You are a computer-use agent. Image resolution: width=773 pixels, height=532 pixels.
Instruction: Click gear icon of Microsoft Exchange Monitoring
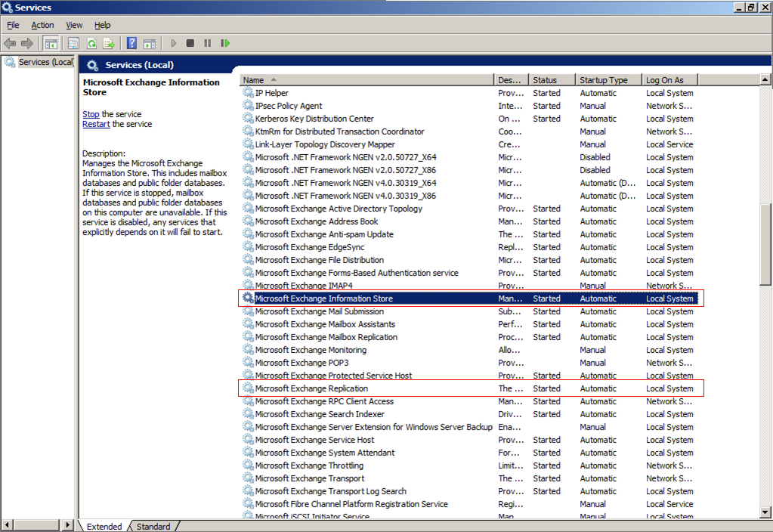248,350
